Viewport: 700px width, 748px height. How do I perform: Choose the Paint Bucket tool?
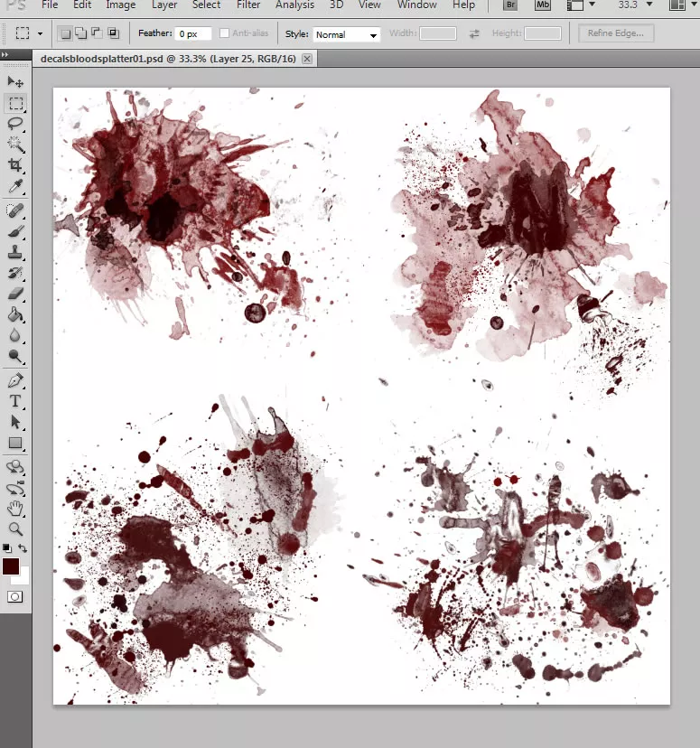15,315
